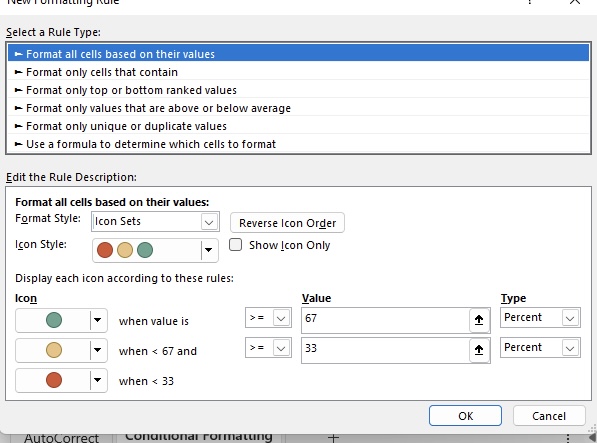Click the help question mark in title bar
Viewport: 597px width, 443px height.
point(530,2)
